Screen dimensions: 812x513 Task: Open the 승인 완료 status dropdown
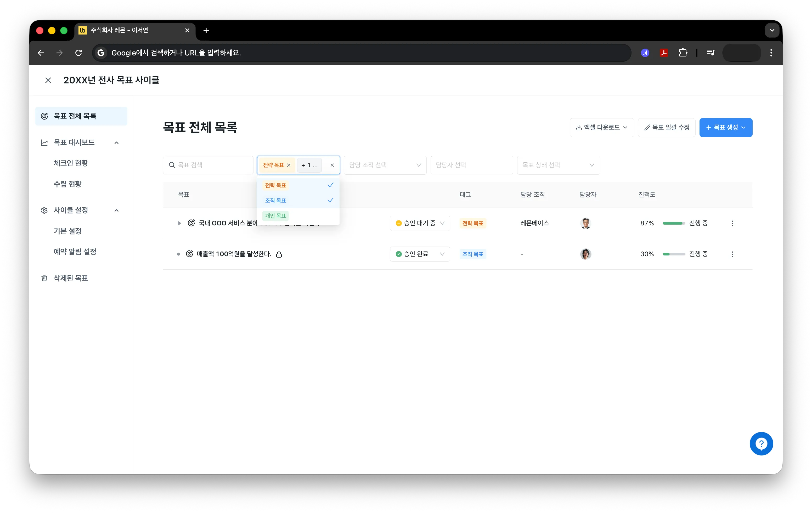tap(420, 254)
